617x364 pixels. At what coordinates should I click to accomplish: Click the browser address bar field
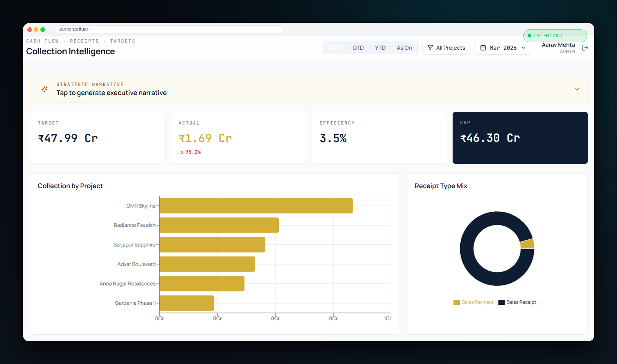click(169, 29)
